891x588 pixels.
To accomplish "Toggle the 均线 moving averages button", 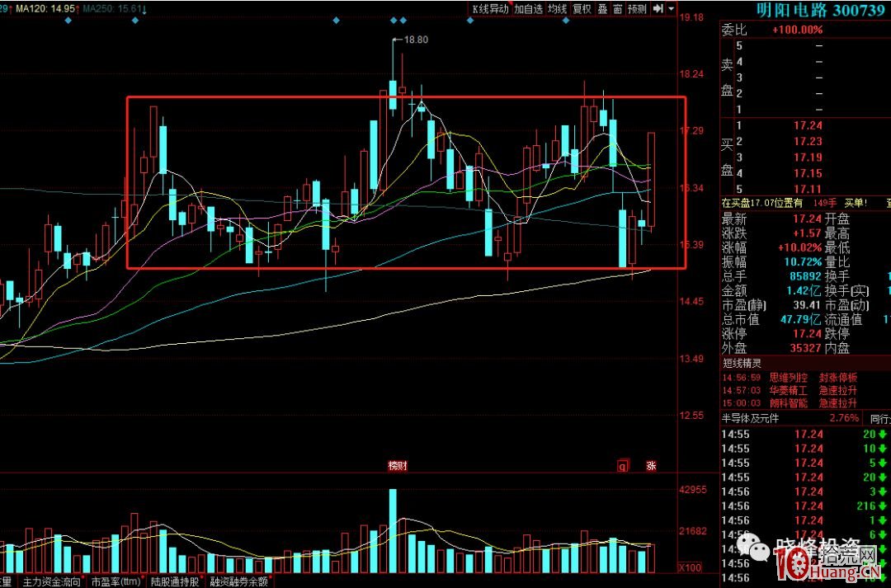I will [558, 9].
